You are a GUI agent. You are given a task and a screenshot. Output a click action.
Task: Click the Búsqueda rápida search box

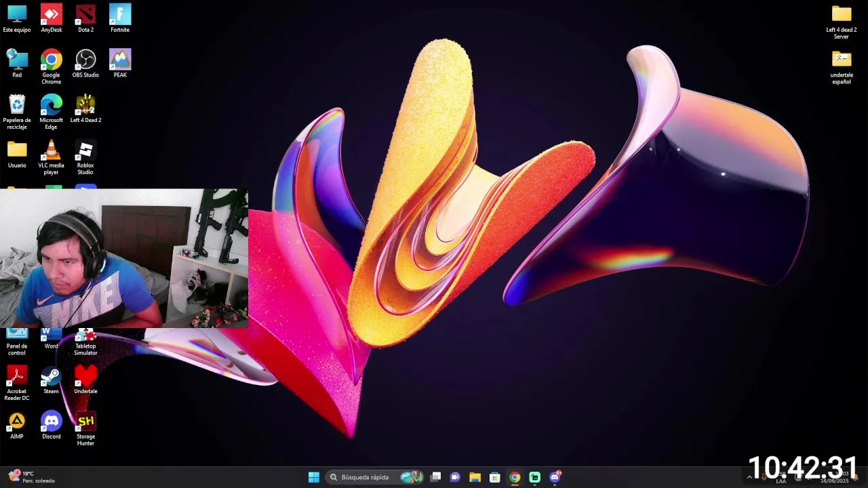pyautogui.click(x=375, y=477)
